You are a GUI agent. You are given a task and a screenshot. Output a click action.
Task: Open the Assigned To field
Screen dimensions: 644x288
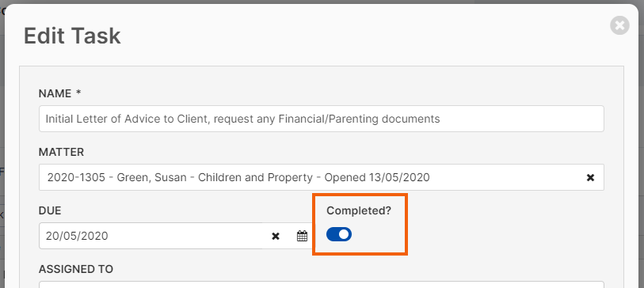tap(321, 284)
